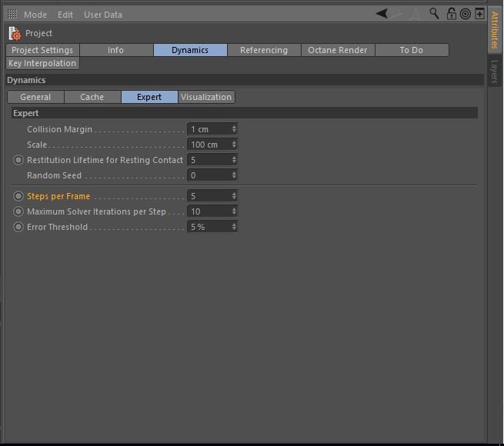Select the Expert sub-tab
This screenshot has width=504, height=446.
pyautogui.click(x=149, y=97)
